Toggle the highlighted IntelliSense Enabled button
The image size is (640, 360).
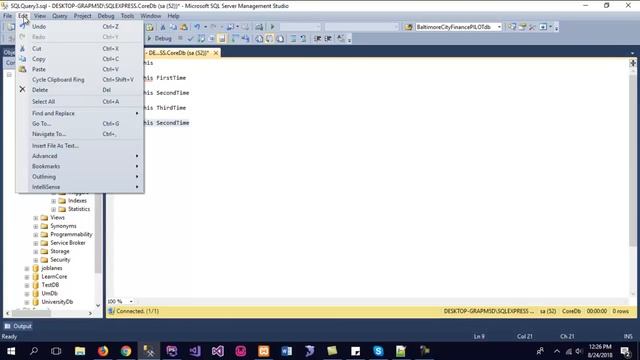(222, 38)
